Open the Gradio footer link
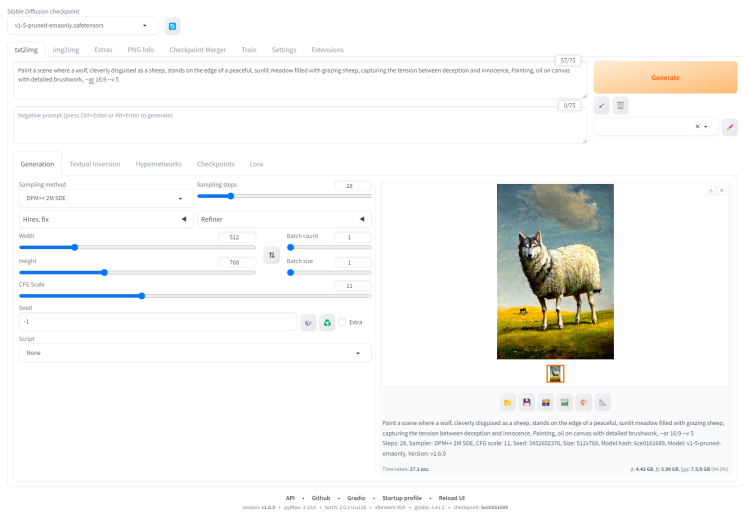This screenshot has height=519, width=743. [x=356, y=498]
